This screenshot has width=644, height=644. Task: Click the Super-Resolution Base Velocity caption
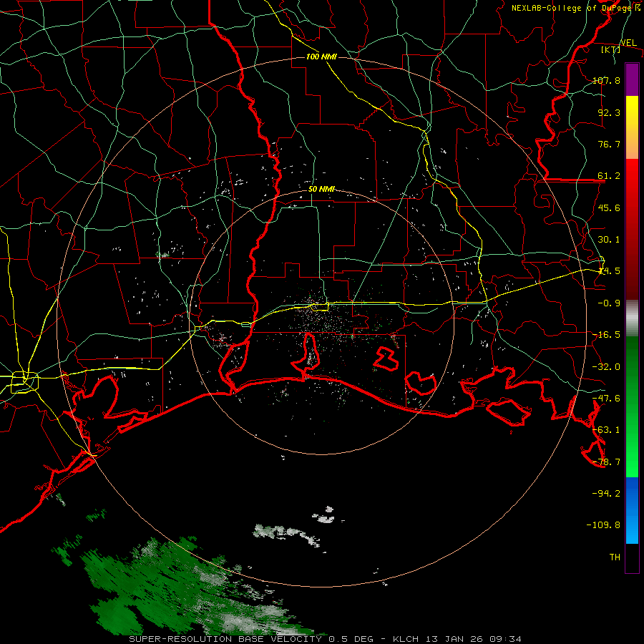pos(326,639)
